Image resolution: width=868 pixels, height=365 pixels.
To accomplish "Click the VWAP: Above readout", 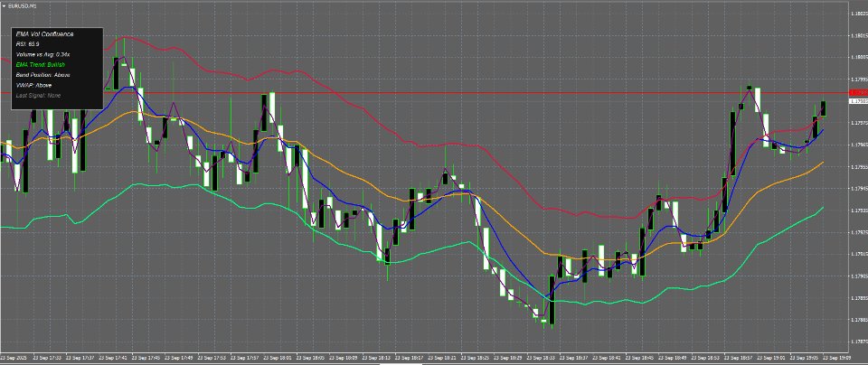I will (x=34, y=85).
